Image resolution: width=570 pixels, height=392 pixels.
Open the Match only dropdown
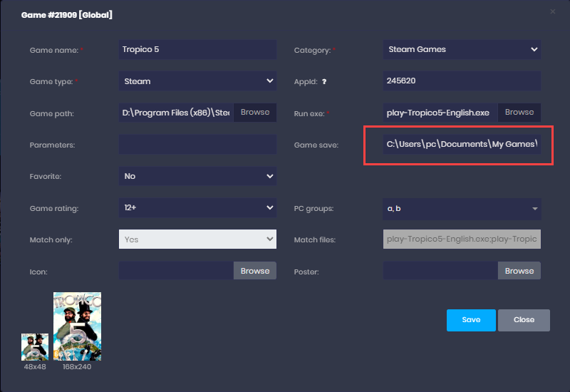[197, 239]
